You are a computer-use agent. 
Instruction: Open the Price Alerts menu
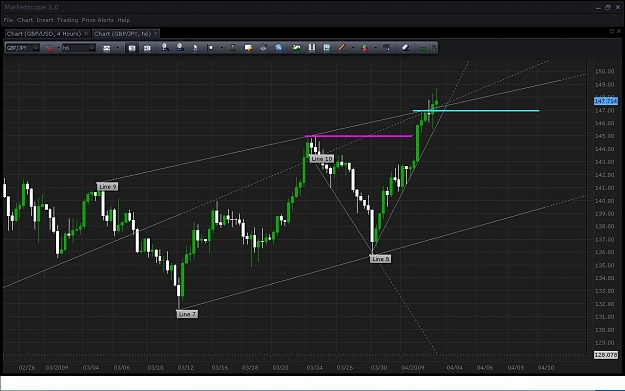coord(98,20)
